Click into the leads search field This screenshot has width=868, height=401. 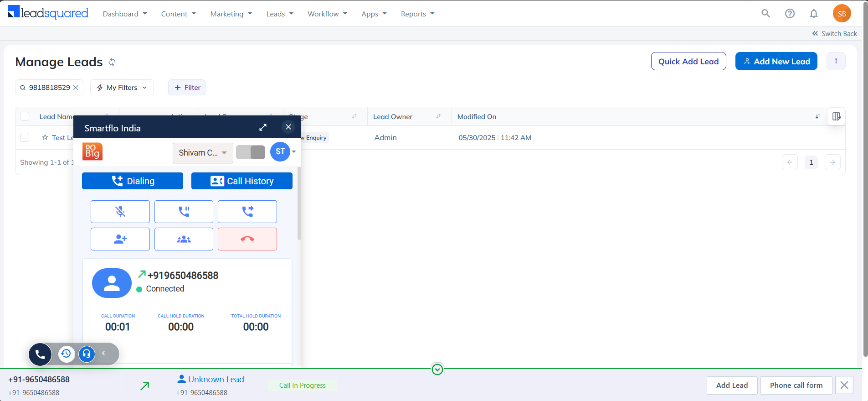(49, 88)
